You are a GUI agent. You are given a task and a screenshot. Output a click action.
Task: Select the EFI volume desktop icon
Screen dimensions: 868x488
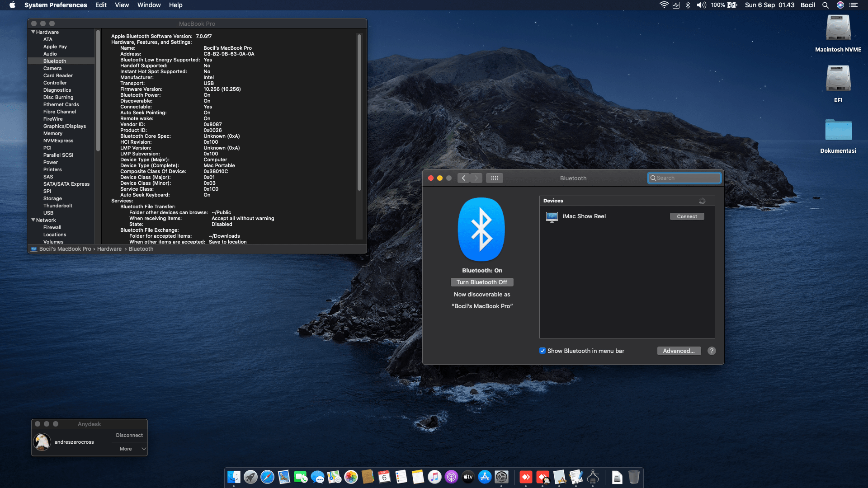coord(838,79)
